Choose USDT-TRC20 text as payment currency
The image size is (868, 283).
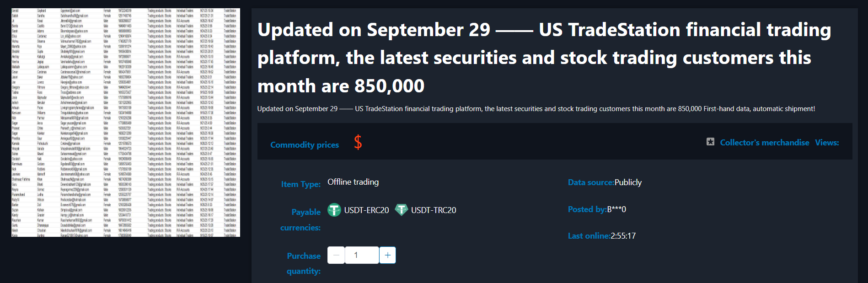click(x=434, y=210)
